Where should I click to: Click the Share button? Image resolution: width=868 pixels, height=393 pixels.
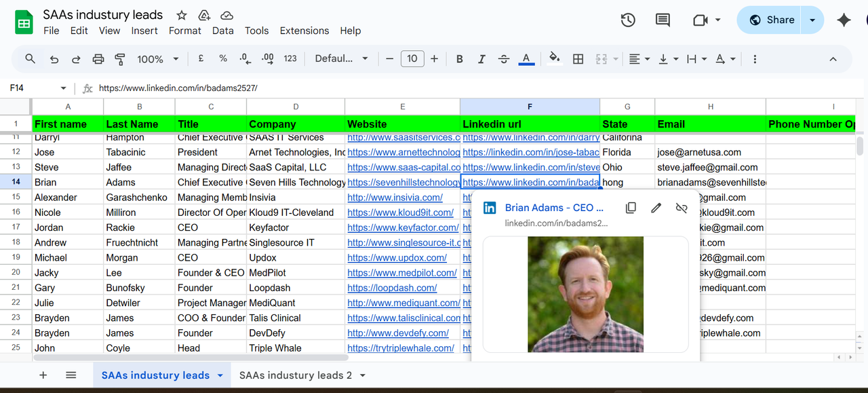click(x=771, y=20)
